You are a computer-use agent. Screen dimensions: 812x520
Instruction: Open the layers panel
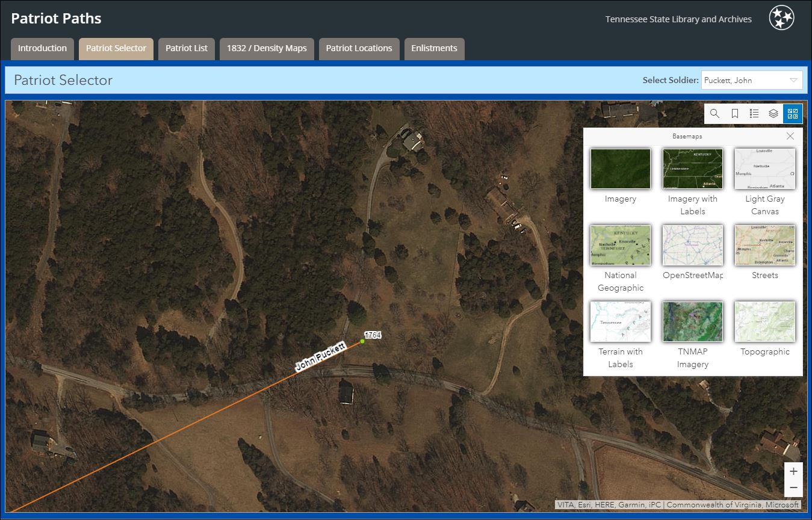(773, 114)
